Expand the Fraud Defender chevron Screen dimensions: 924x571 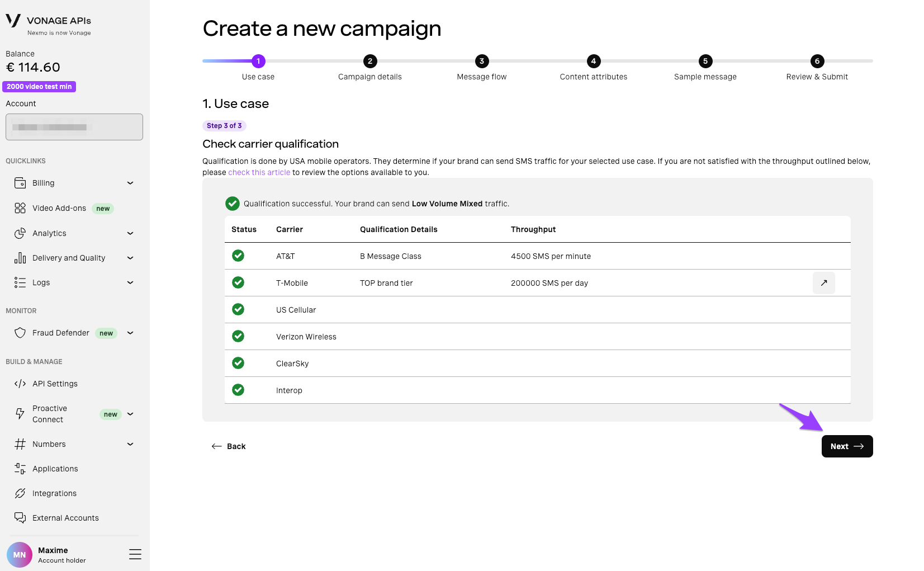pyautogui.click(x=130, y=333)
